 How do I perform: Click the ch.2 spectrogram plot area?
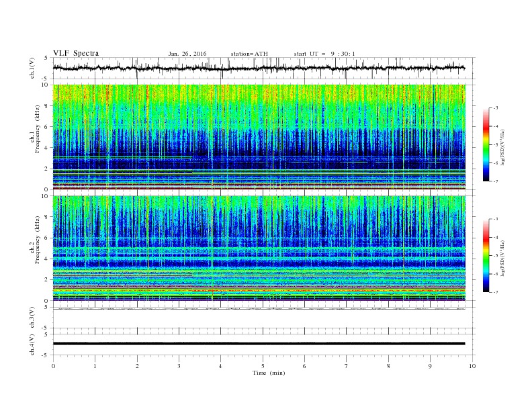[259, 248]
